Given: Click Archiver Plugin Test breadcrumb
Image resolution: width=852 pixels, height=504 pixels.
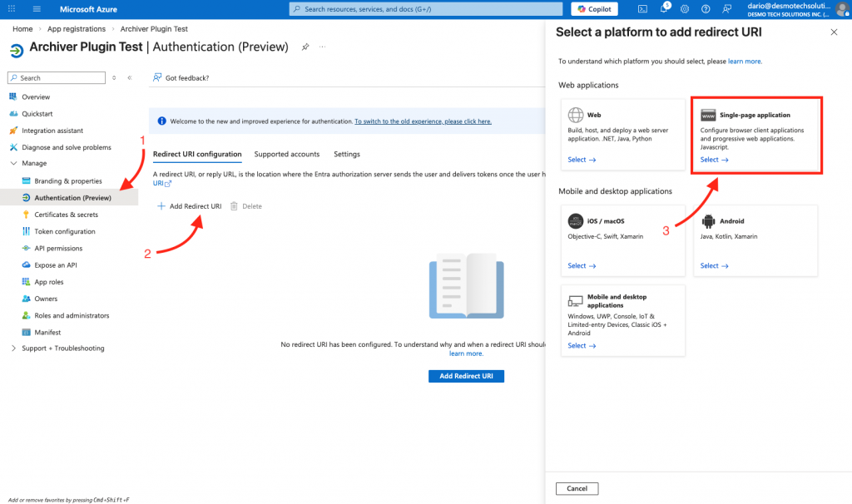Looking at the screenshot, I should [154, 29].
